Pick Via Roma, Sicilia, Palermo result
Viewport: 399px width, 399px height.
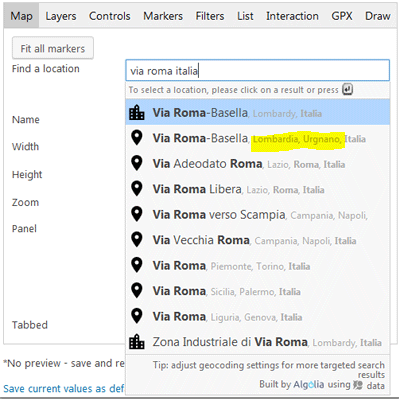[257, 291]
